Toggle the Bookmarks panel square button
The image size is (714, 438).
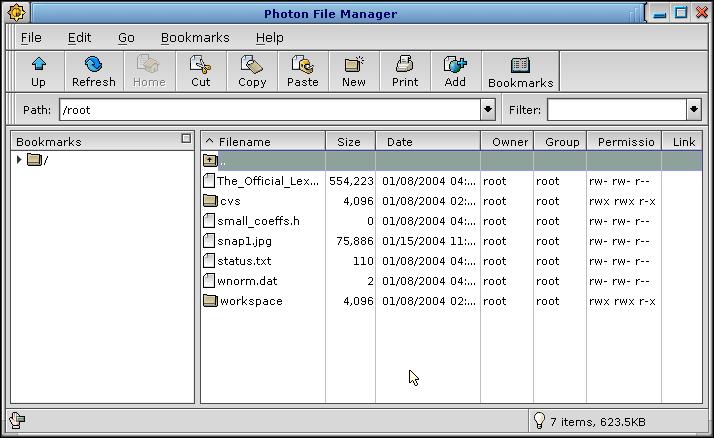click(x=186, y=139)
